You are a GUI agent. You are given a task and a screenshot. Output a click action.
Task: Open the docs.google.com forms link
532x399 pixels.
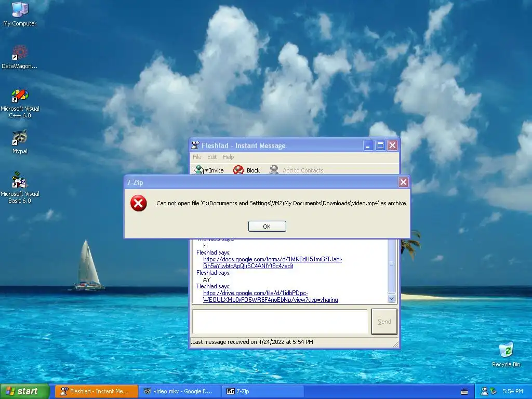pyautogui.click(x=272, y=262)
